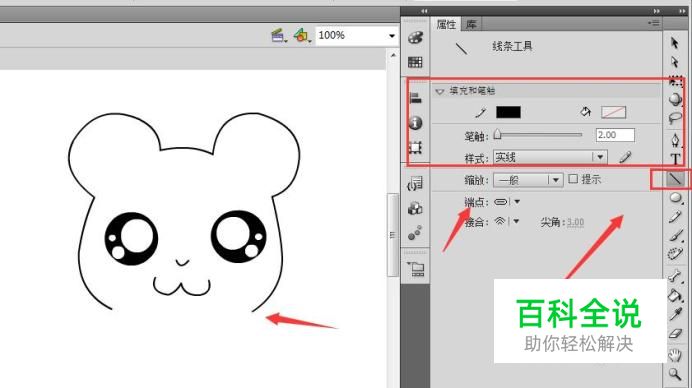The width and height of the screenshot is (692, 388).
Task: Collapse the 填充和笔触 section
Action: [x=440, y=91]
